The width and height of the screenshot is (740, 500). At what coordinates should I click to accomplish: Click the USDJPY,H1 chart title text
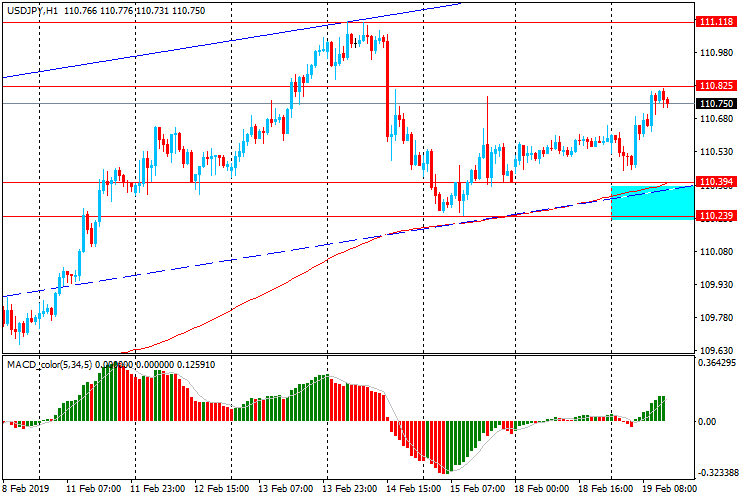(32, 10)
